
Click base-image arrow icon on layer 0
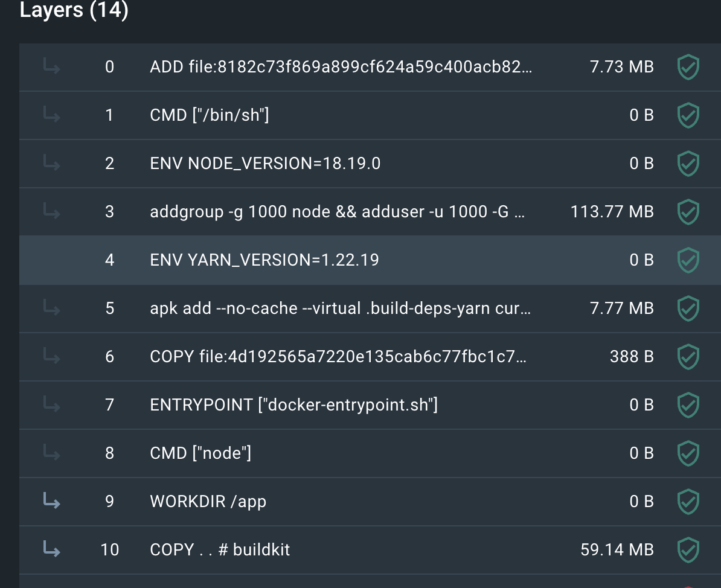click(x=51, y=66)
